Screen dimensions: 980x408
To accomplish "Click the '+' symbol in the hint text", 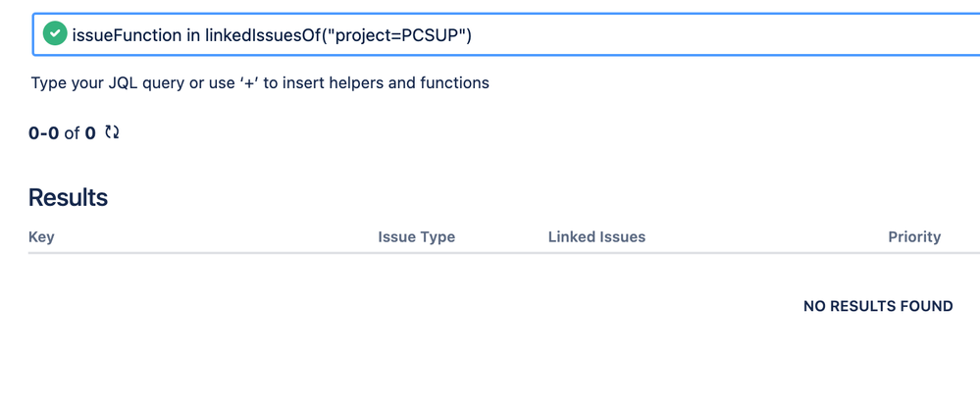I will click(249, 82).
